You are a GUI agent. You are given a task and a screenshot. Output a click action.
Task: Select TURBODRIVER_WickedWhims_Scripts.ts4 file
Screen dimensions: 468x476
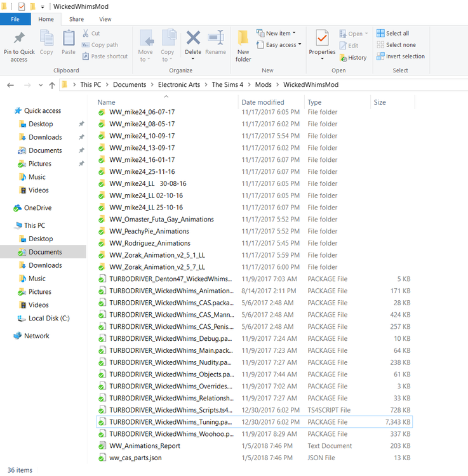(255, 410)
